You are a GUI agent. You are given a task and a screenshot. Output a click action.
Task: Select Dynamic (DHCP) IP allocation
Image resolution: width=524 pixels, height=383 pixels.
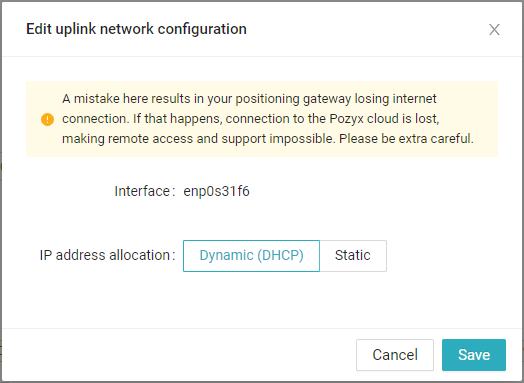pos(251,256)
